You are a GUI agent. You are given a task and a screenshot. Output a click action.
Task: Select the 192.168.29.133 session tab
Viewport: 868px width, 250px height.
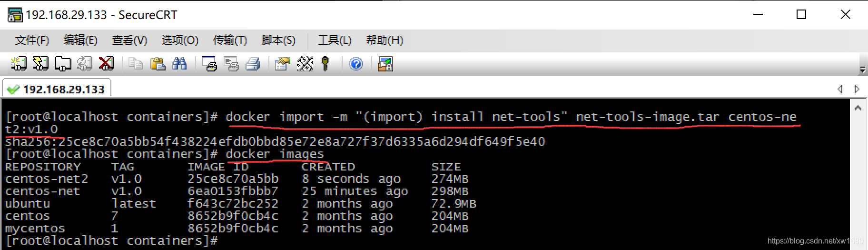coord(57,89)
